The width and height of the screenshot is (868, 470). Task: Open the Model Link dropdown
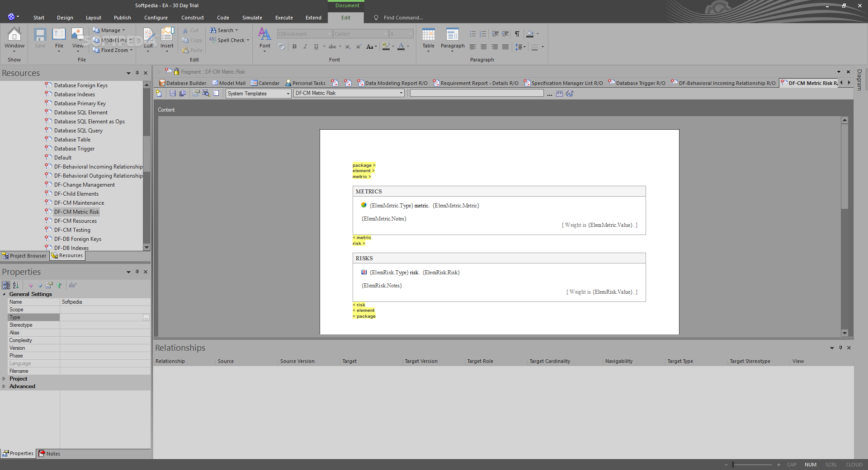[x=113, y=40]
